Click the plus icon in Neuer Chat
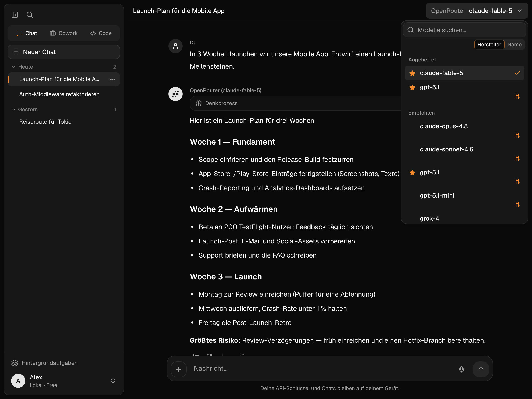Screen dimensions: 532x399 (16, 52)
